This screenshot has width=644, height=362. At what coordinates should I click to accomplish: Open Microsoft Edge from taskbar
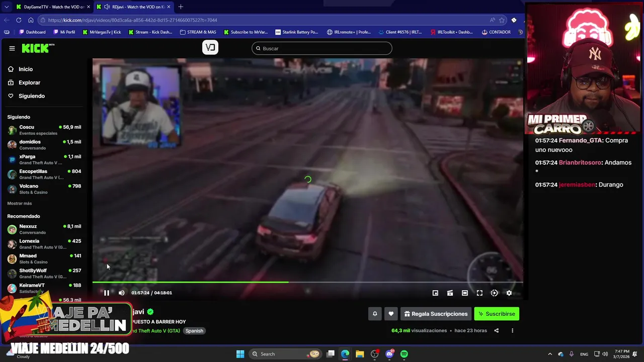[345, 354]
